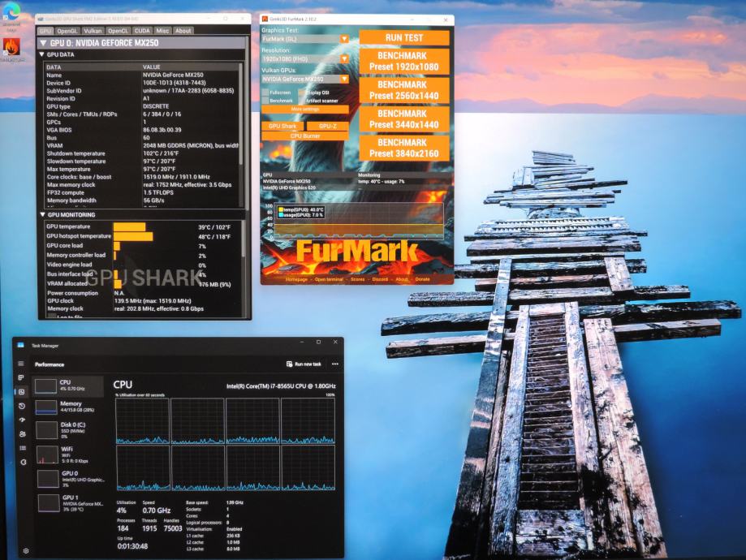Open Users icon in Task Manager sidebar

23,434
